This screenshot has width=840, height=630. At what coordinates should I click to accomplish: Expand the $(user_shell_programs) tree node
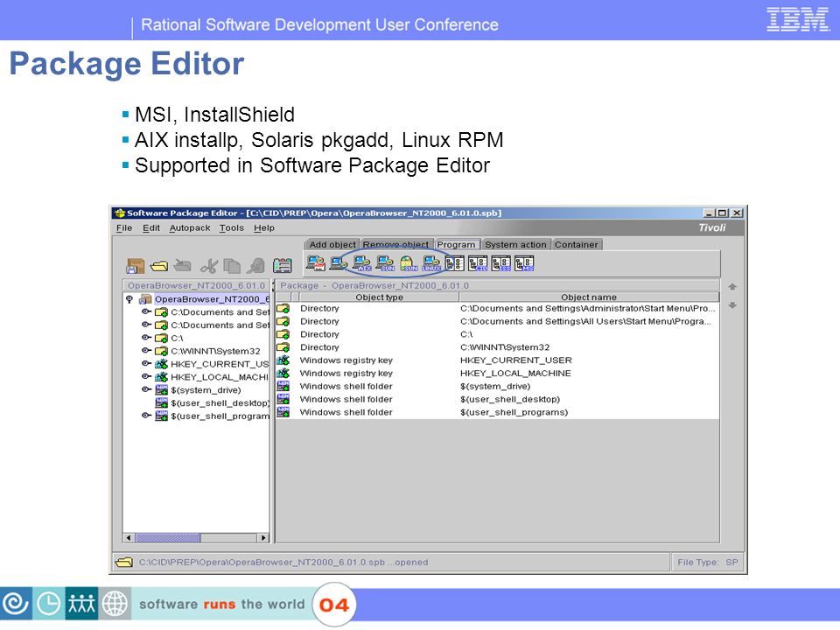[146, 415]
